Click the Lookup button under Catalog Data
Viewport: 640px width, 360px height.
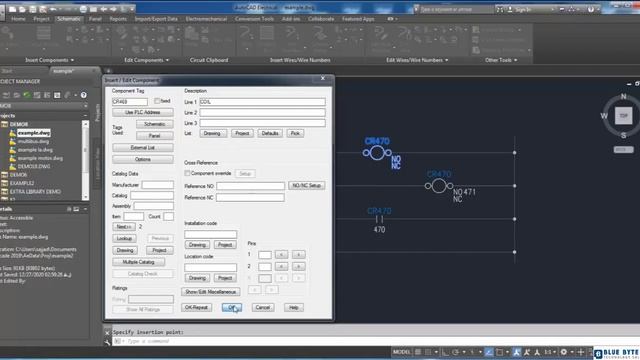[124, 238]
